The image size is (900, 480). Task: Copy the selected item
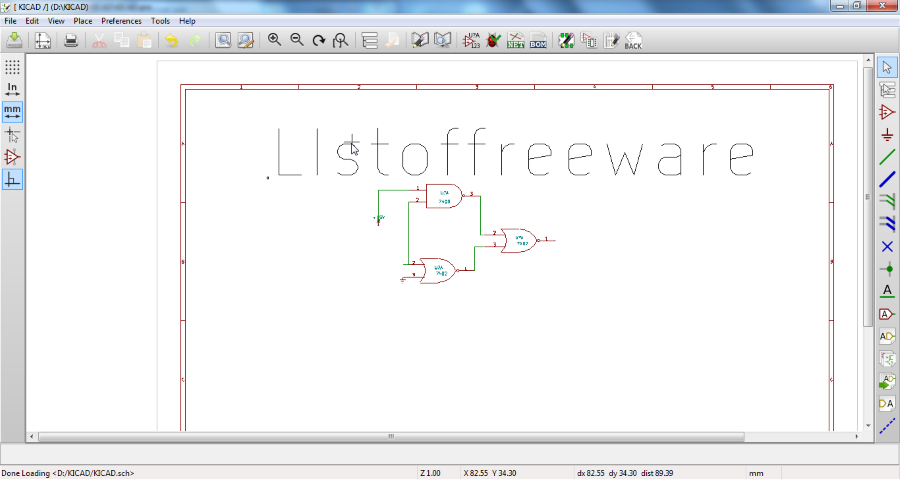[122, 40]
